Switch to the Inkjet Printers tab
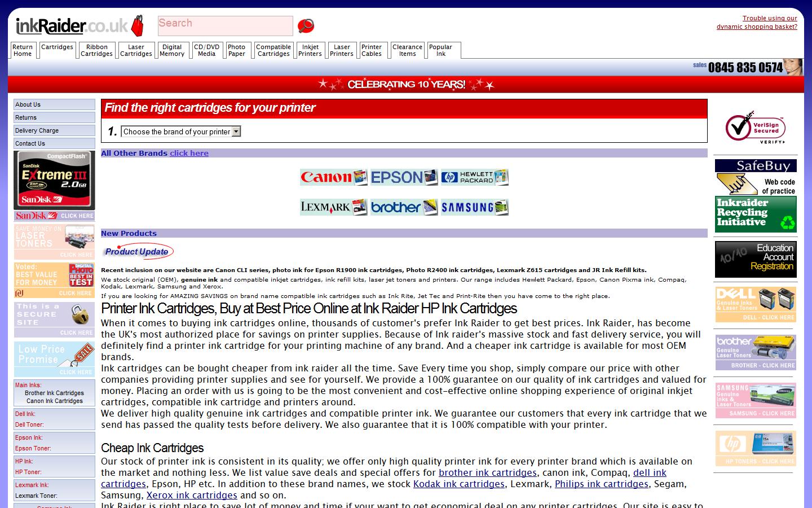Image resolution: width=812 pixels, height=508 pixels. pyautogui.click(x=310, y=50)
